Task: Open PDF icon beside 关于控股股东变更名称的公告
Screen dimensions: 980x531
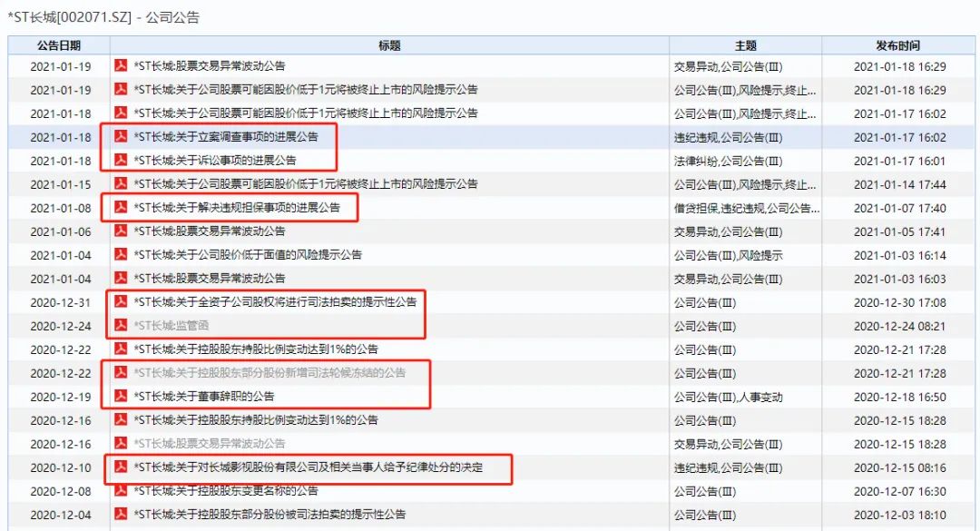Action: pyautogui.click(x=121, y=490)
